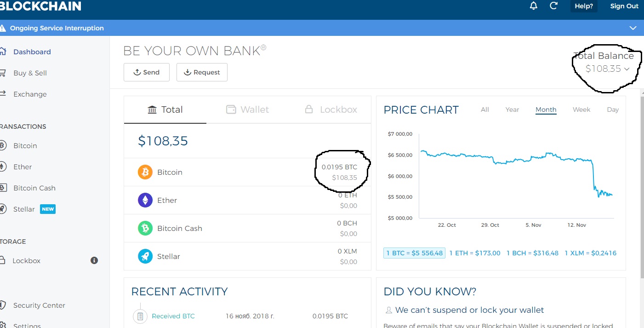Click the Stellar rocket icon
Screen dimensions: 644x328
coord(145,256)
